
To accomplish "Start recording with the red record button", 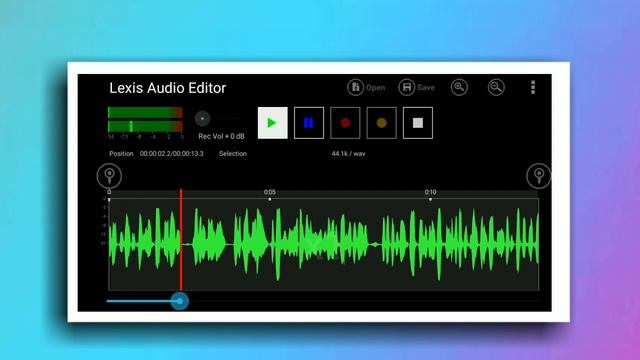I will pos(345,123).
